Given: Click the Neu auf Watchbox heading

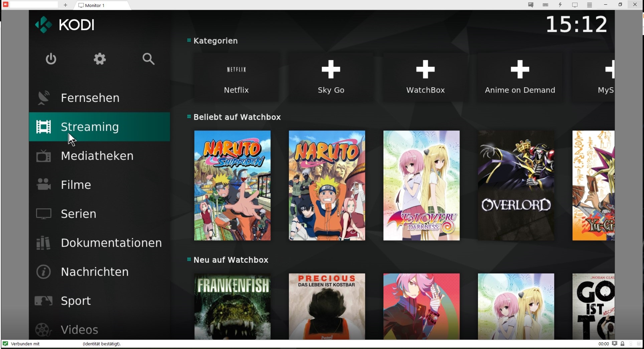Looking at the screenshot, I should point(231,260).
